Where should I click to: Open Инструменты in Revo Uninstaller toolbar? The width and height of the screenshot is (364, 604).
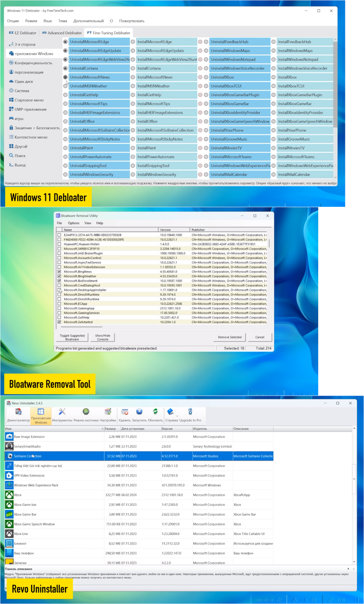coord(62,415)
